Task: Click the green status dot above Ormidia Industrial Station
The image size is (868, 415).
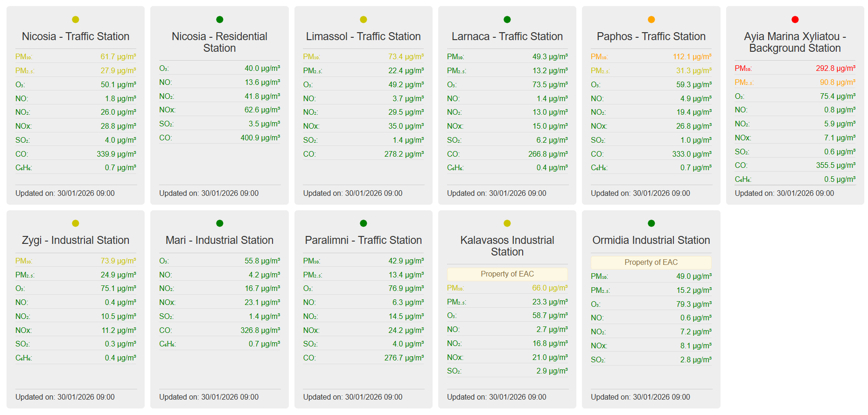Action: 651,223
